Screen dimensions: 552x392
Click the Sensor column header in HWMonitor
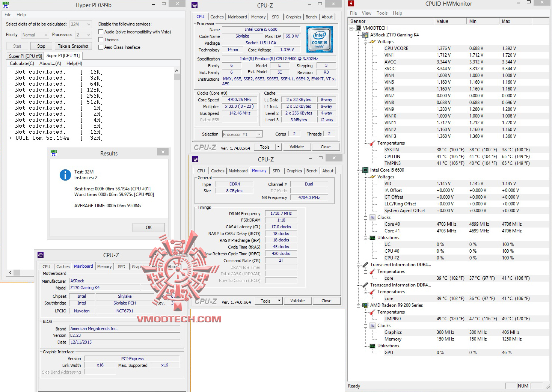[x=391, y=21]
